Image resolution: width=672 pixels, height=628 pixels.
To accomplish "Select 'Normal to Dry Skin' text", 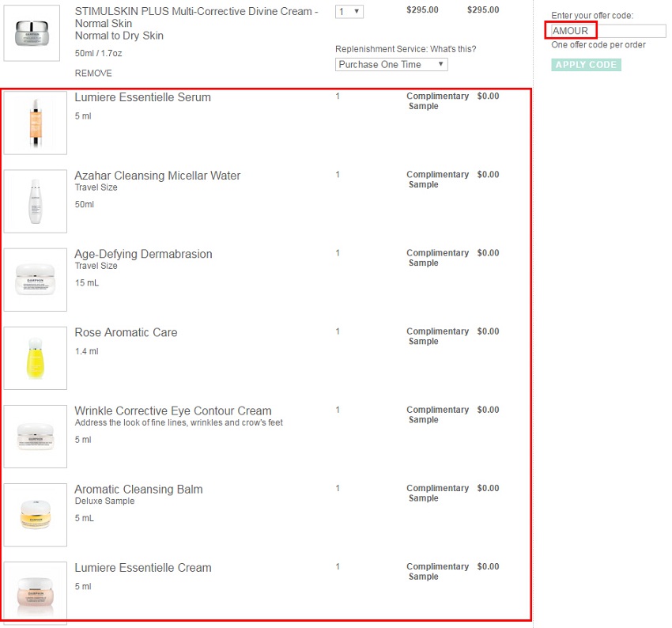I will (119, 36).
